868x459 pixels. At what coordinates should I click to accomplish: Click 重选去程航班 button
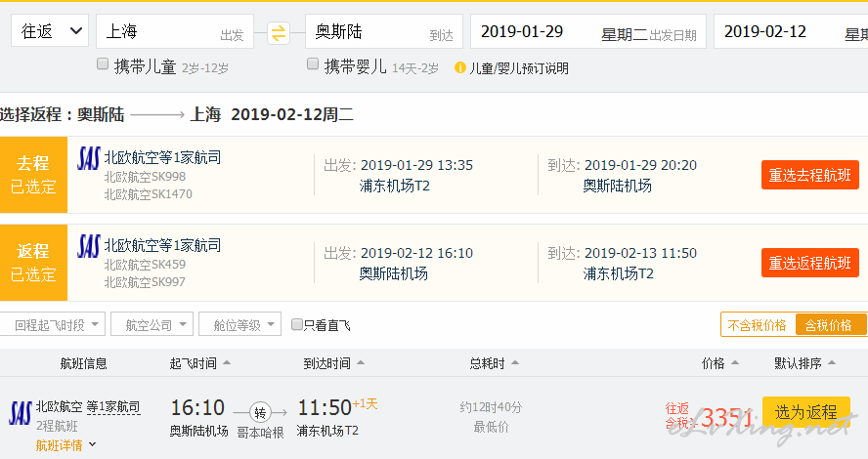click(x=810, y=176)
